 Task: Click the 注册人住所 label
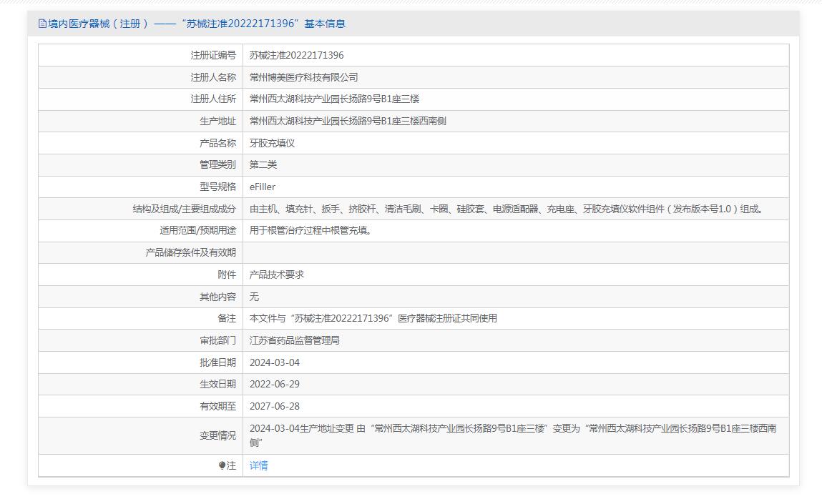coord(213,99)
